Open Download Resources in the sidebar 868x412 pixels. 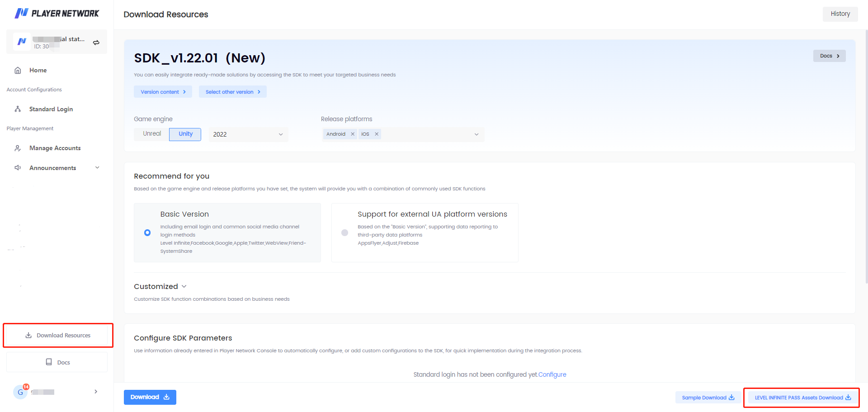58,336
